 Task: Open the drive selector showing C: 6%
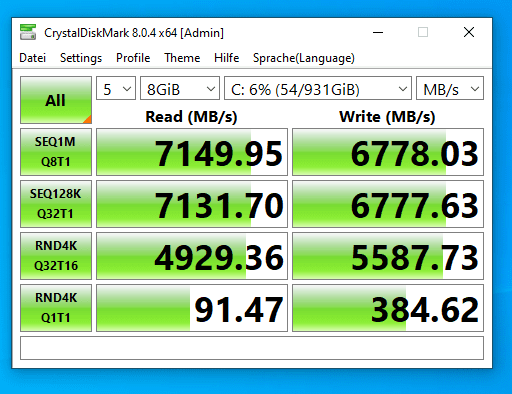pyautogui.click(x=318, y=88)
